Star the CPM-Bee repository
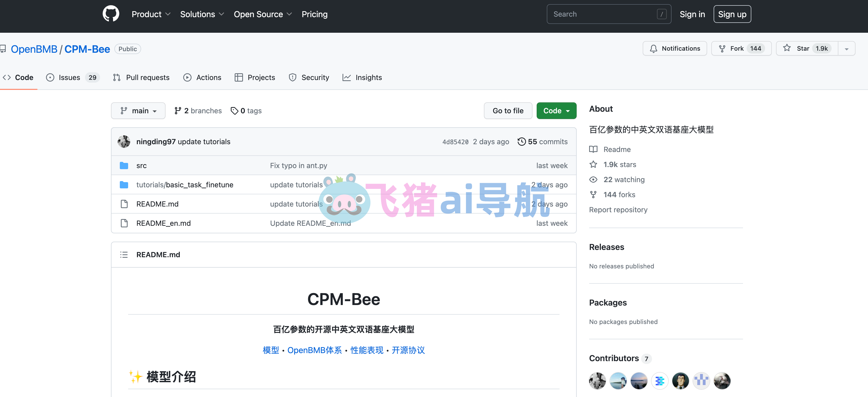868x397 pixels. (x=805, y=48)
